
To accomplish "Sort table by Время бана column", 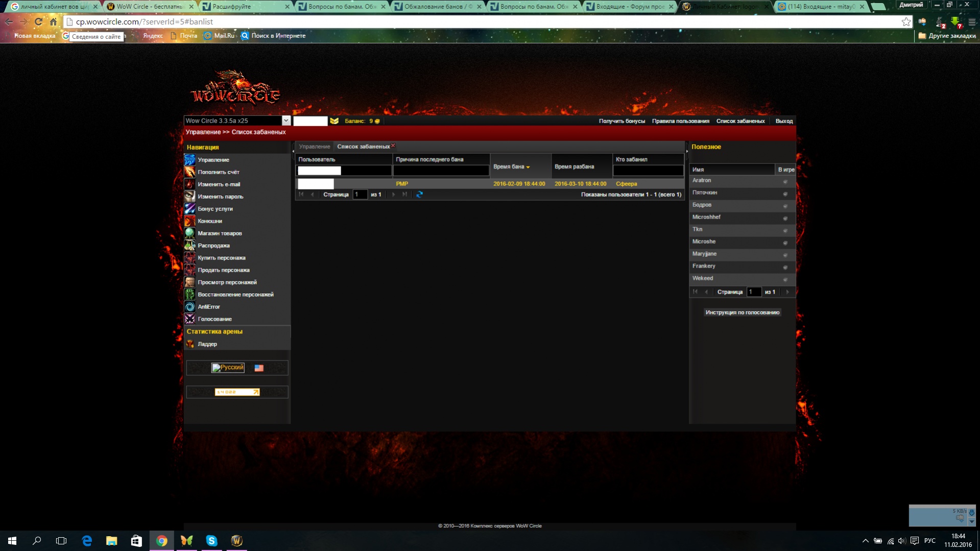I will click(511, 167).
